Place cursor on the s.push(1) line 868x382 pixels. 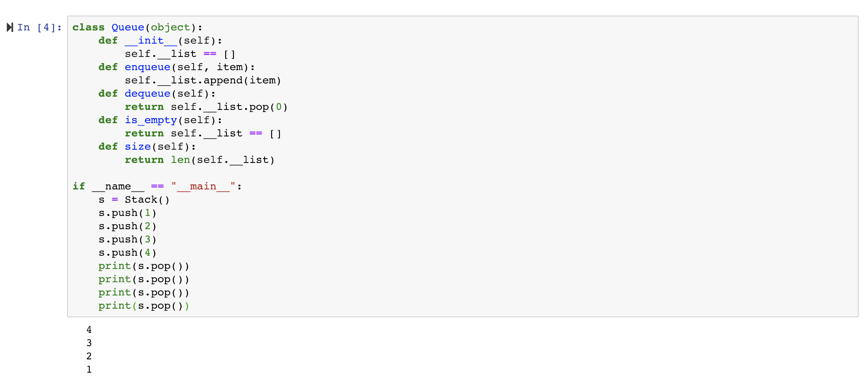click(127, 213)
